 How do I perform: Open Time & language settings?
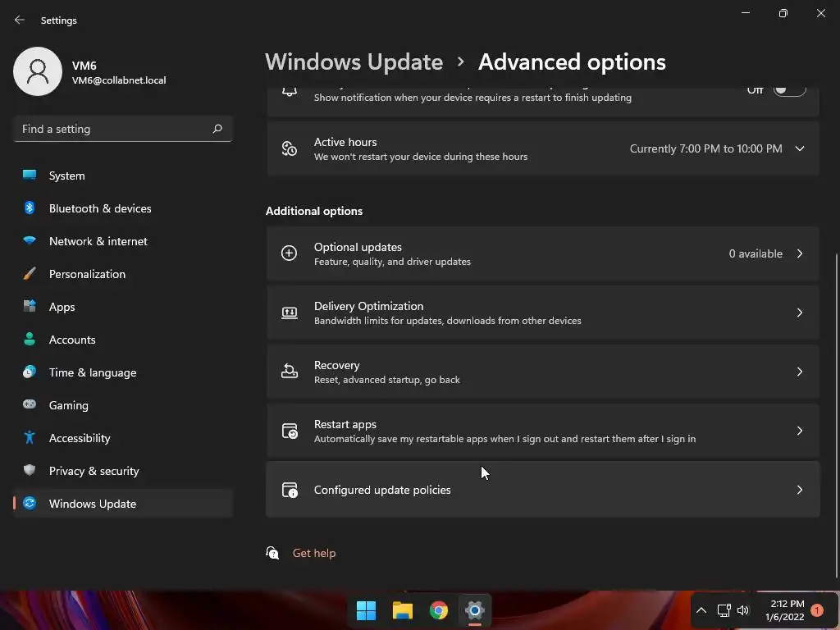(x=123, y=372)
